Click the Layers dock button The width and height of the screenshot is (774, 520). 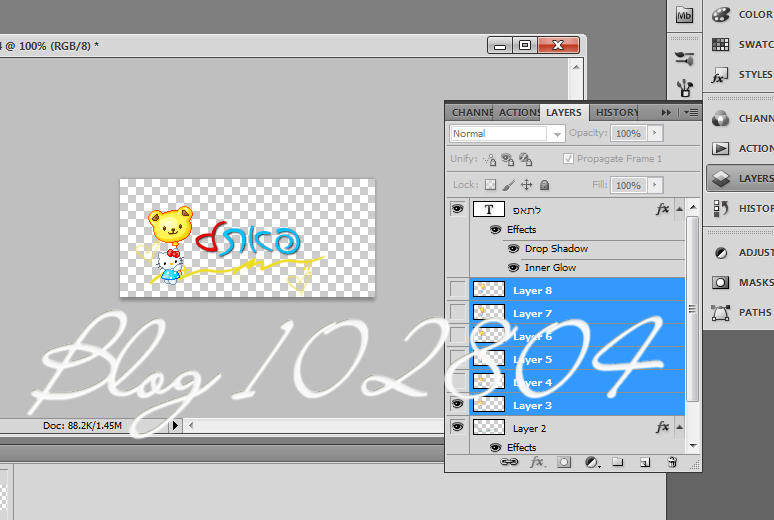[739, 178]
